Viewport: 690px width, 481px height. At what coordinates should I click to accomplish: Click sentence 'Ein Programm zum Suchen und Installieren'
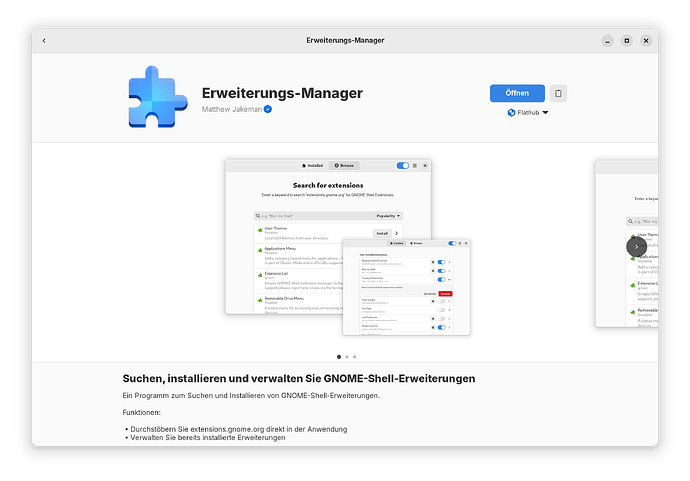[251, 395]
